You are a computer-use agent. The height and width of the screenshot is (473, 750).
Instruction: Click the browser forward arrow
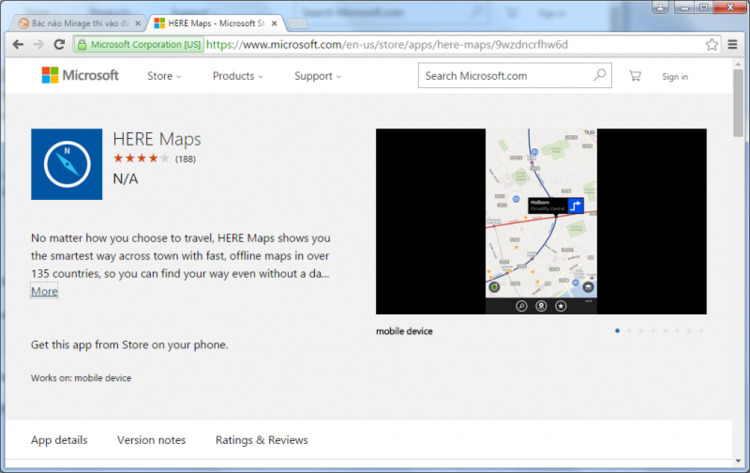[38, 44]
